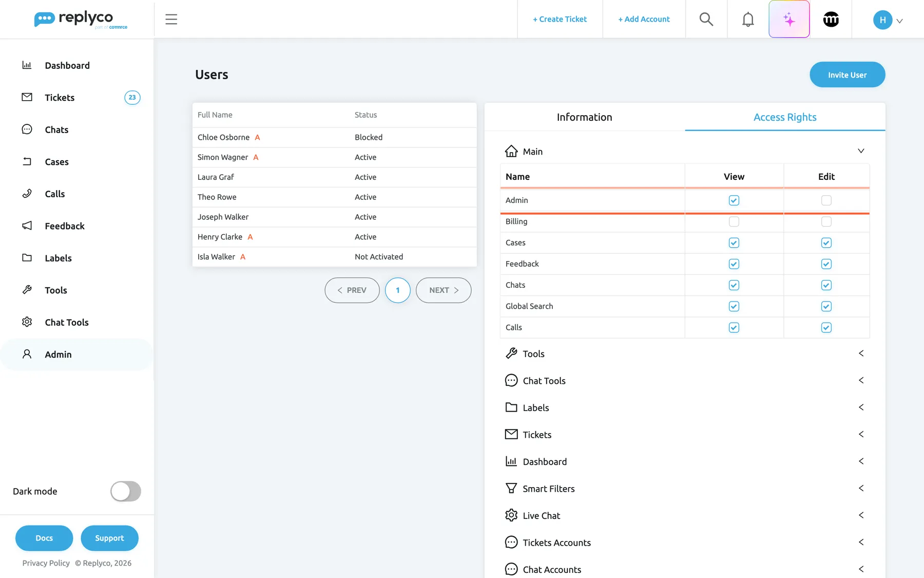Image resolution: width=924 pixels, height=578 pixels.
Task: Click the Dashboard chart icon in sidebar
Action: coord(27,65)
